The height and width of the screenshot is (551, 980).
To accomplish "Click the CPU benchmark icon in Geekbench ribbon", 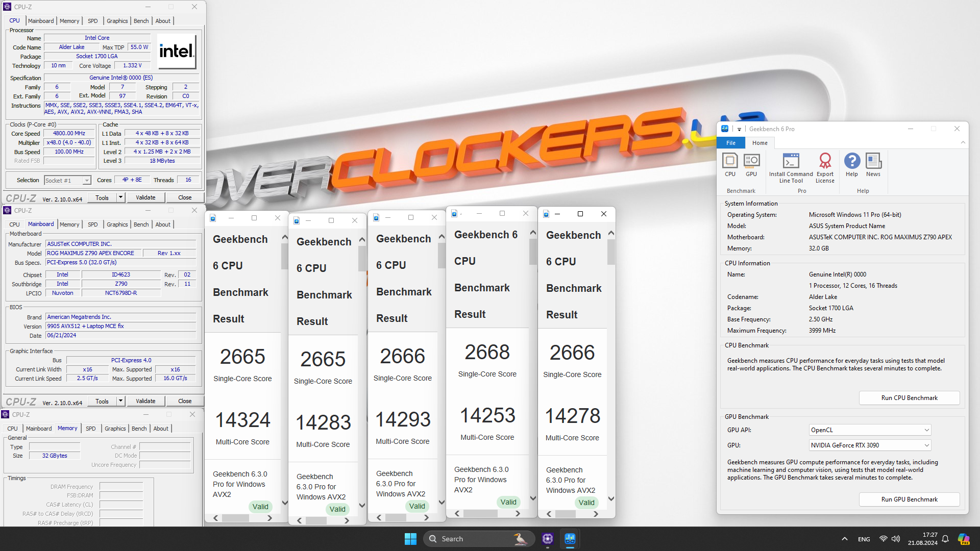I will pos(730,165).
